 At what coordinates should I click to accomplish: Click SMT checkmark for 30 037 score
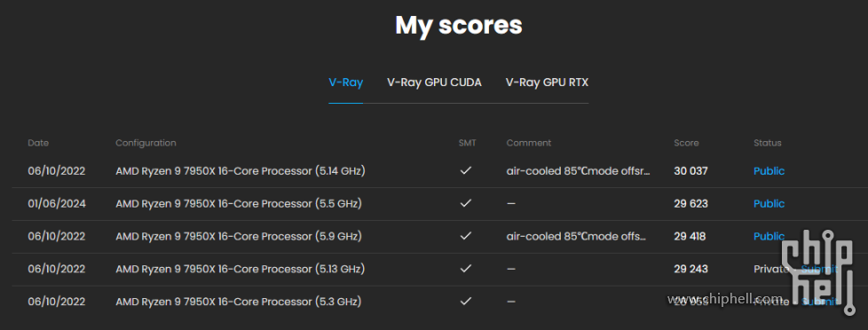466,170
